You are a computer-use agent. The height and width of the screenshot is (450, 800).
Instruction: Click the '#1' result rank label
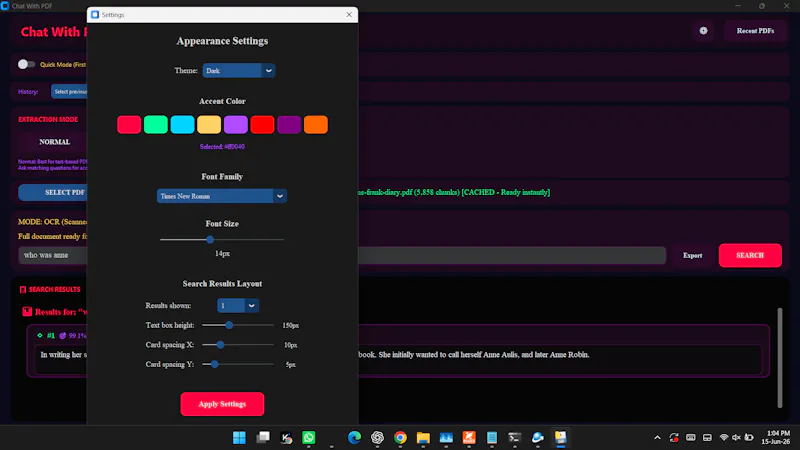[x=51, y=335]
